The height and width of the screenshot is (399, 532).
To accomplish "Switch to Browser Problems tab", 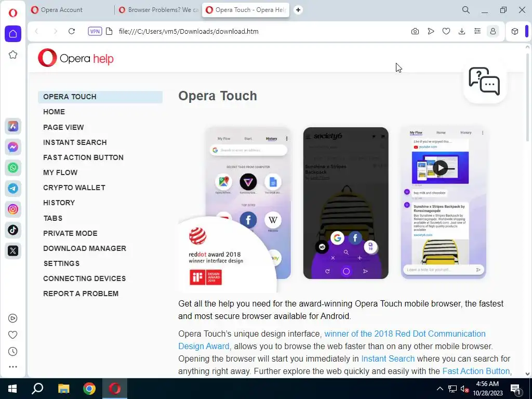I will coord(159,10).
